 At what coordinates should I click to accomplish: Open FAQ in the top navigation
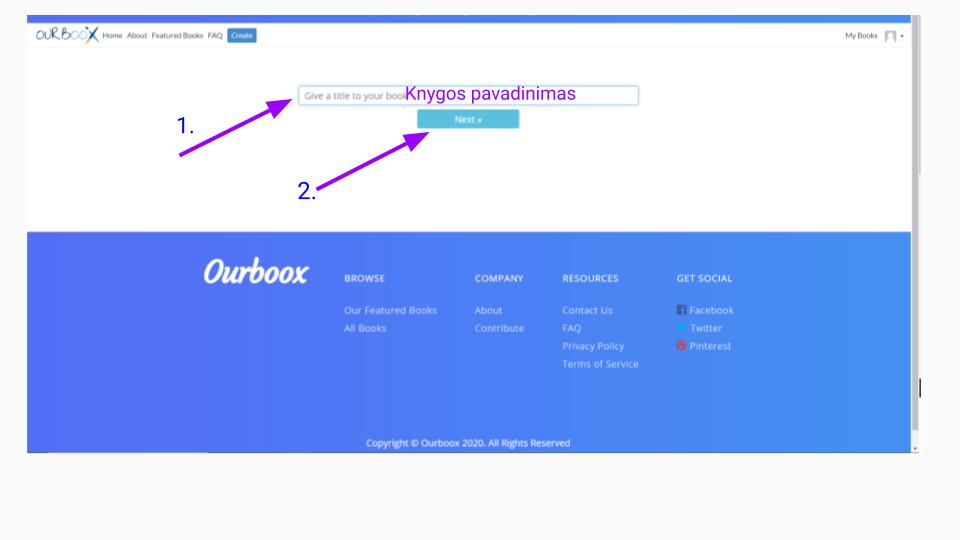click(x=215, y=36)
